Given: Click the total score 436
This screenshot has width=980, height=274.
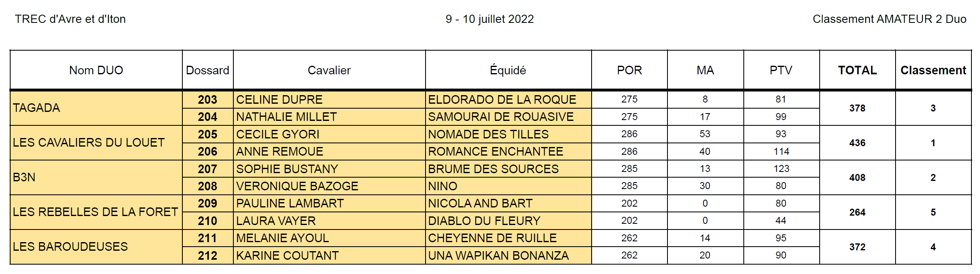Looking at the screenshot, I should (x=858, y=143).
